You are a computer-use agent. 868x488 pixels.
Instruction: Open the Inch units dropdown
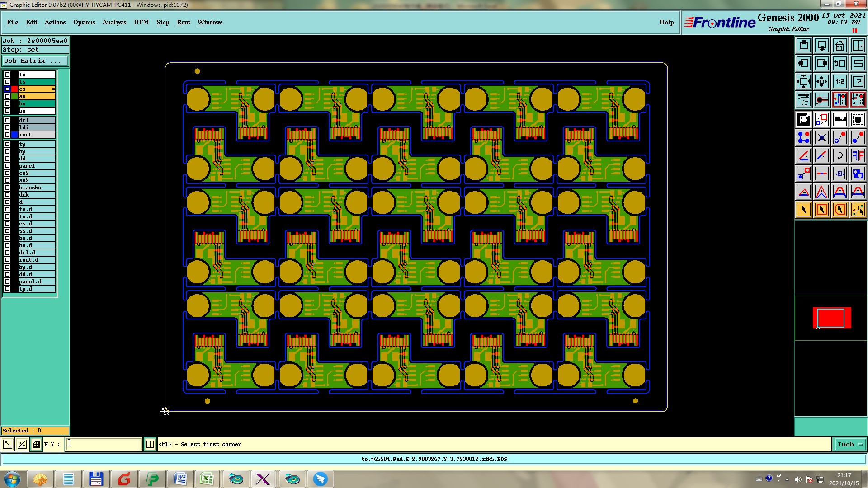(849, 444)
